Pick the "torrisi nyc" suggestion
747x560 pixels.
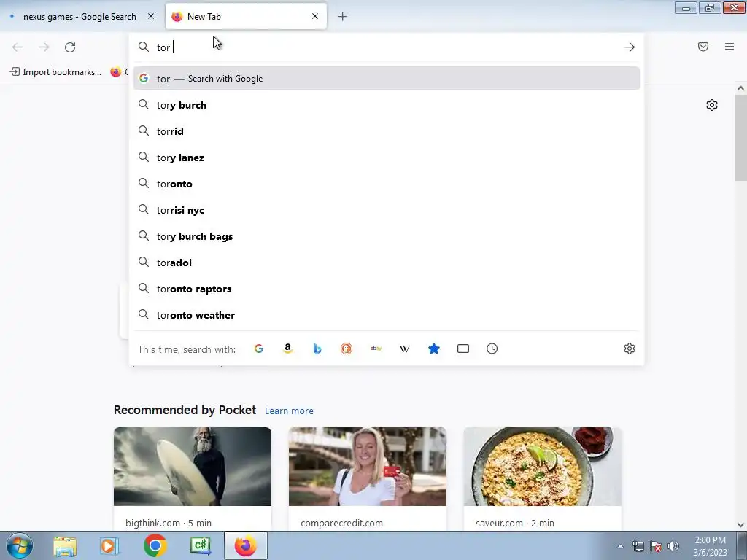pyautogui.click(x=387, y=209)
